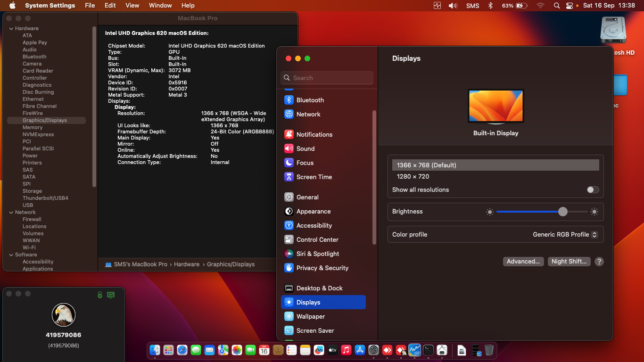
Task: Open Intel Power Gadget in the Dock
Action: click(414, 350)
